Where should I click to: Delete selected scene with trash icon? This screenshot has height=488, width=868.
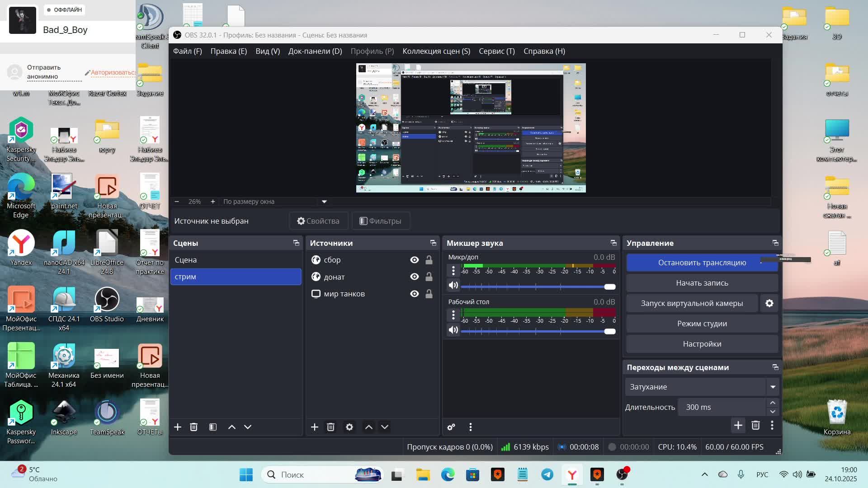click(x=193, y=427)
